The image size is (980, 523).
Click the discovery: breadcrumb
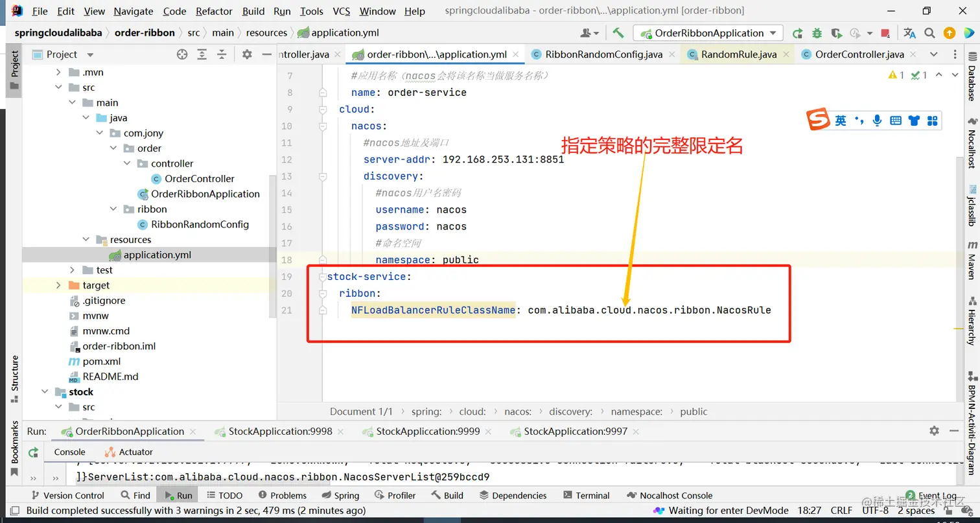click(x=570, y=412)
